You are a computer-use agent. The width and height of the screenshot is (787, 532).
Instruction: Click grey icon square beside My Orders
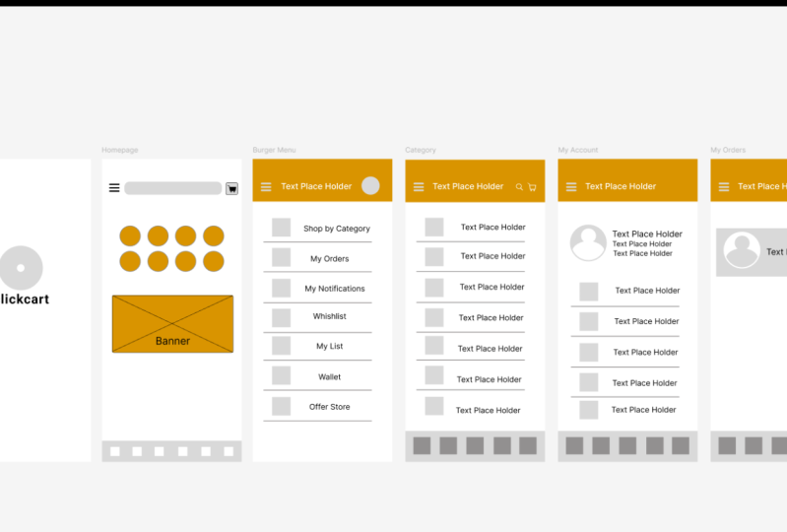click(281, 257)
